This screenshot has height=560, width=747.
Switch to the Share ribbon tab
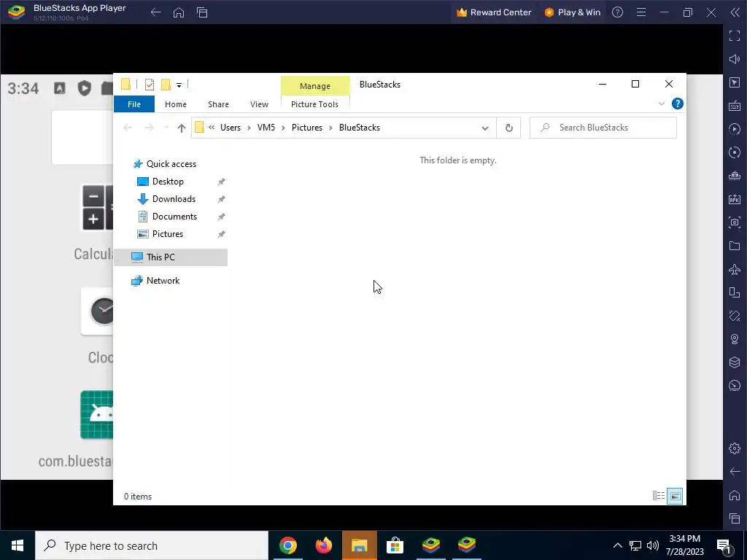coord(218,104)
